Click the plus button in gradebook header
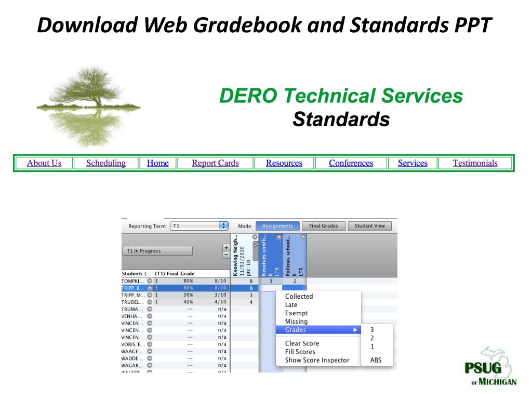 pyautogui.click(x=227, y=248)
